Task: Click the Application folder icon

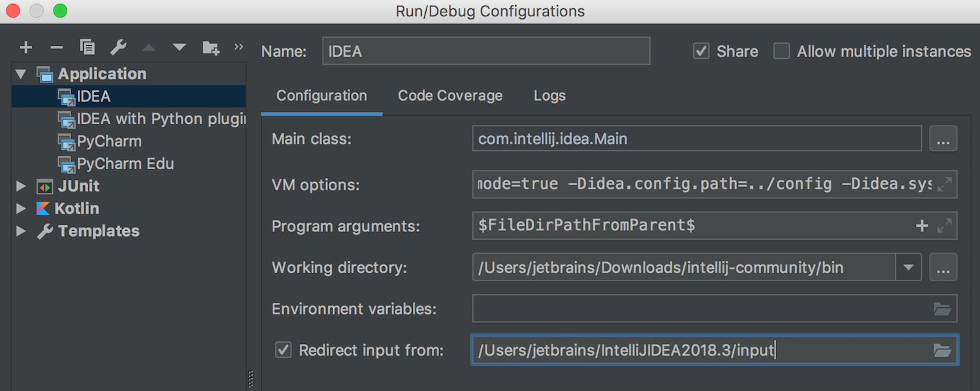Action: click(44, 74)
